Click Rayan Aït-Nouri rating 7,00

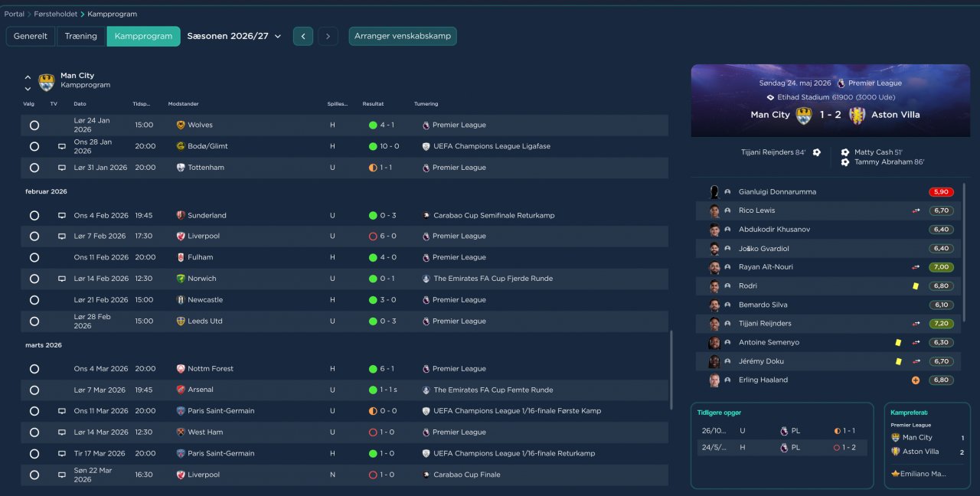(x=942, y=267)
